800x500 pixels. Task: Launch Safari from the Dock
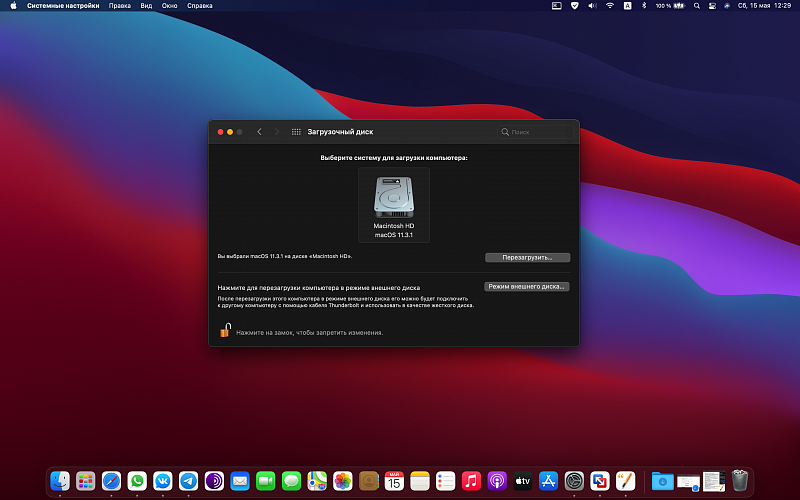(x=112, y=481)
